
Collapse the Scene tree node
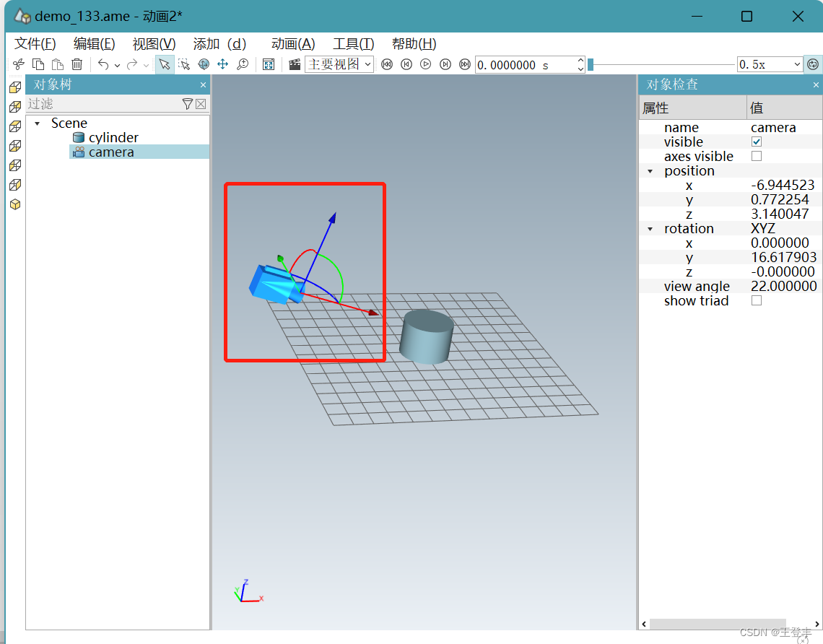(38, 123)
